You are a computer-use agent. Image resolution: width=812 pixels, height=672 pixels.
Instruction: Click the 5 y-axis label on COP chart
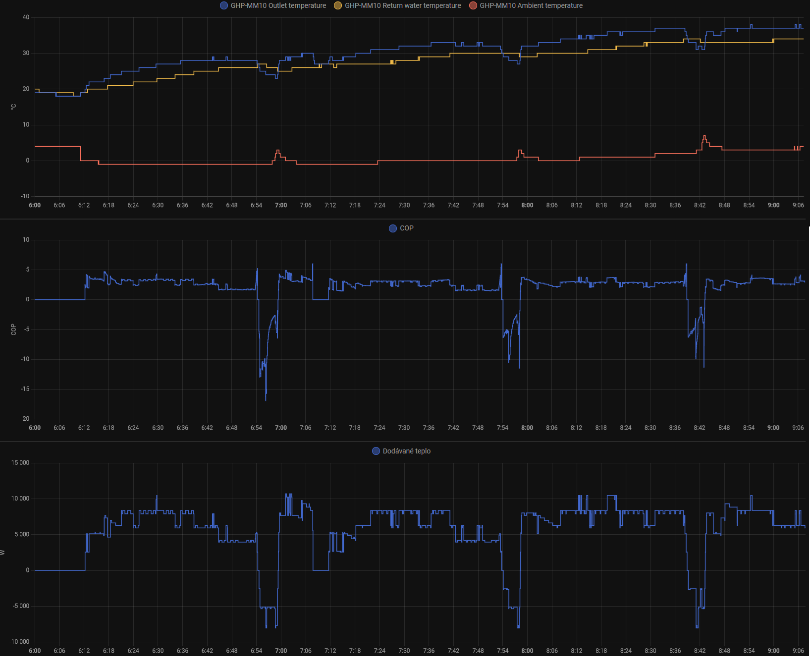(28, 270)
